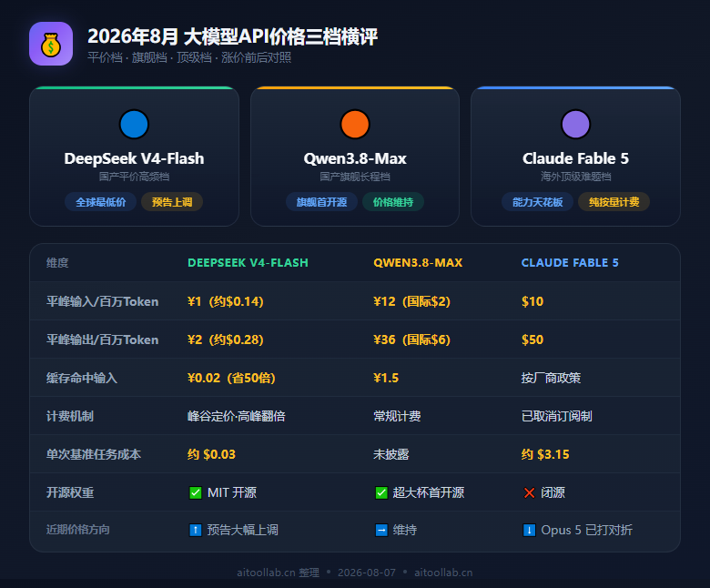
Task: Select the DEEPSEEK V4-FLASH column header
Action: click(x=248, y=262)
